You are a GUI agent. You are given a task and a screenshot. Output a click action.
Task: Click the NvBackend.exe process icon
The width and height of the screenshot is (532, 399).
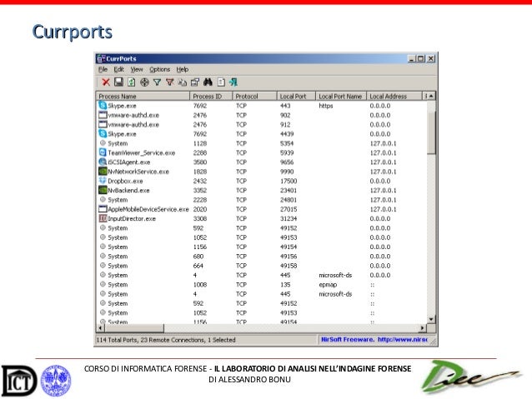(x=103, y=190)
